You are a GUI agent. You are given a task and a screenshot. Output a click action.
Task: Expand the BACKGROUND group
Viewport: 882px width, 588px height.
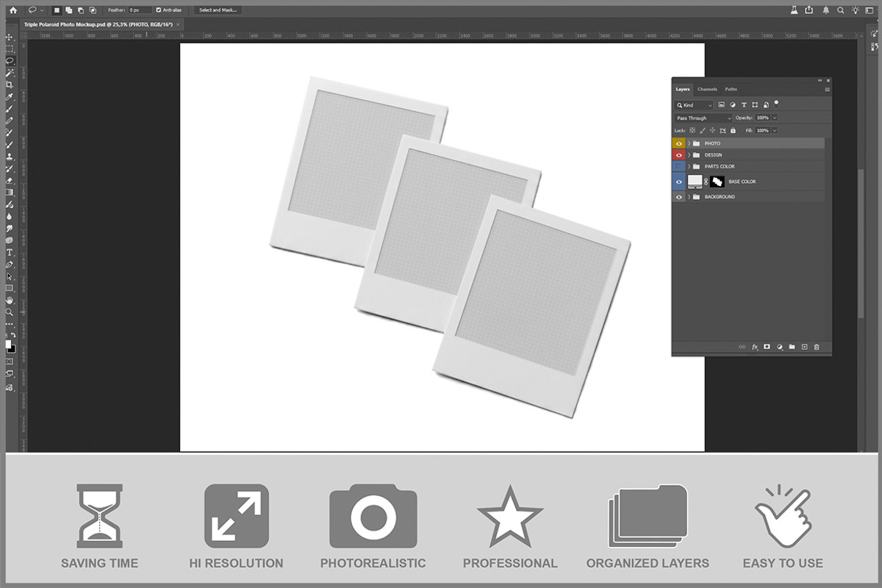tap(689, 197)
